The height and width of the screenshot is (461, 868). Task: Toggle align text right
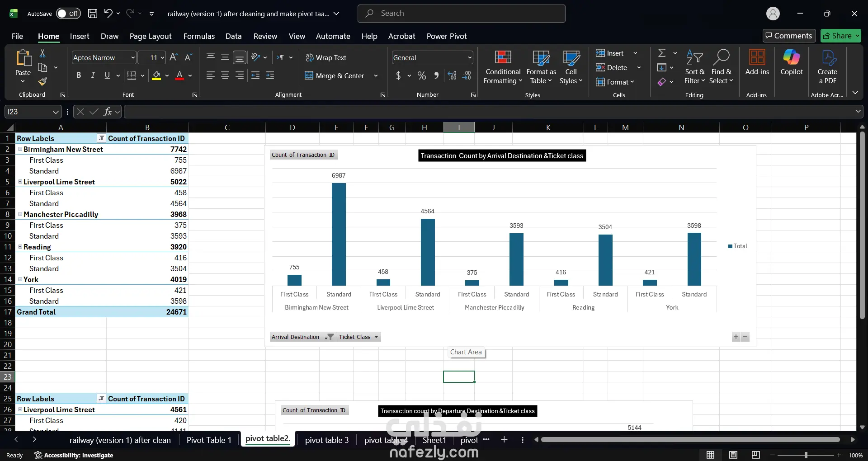click(240, 75)
